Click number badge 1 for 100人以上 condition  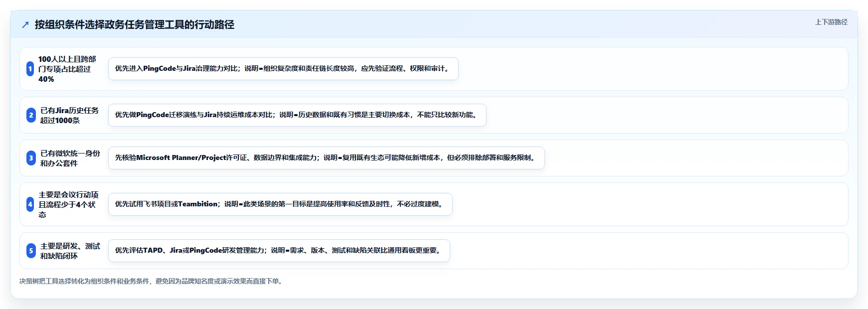click(x=30, y=69)
